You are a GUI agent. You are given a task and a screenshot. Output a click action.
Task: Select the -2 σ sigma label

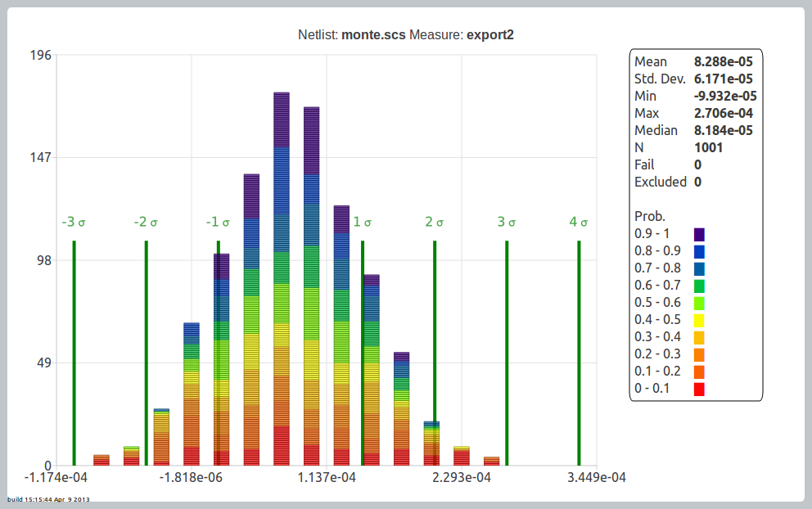146,222
